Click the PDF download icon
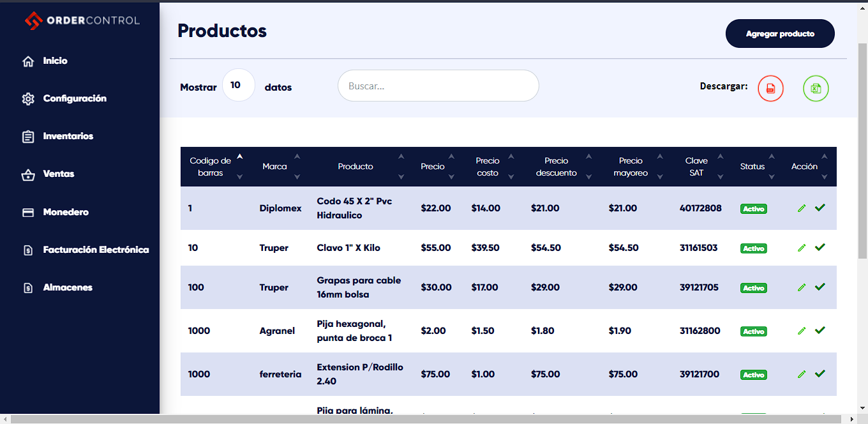The image size is (868, 424). click(770, 88)
